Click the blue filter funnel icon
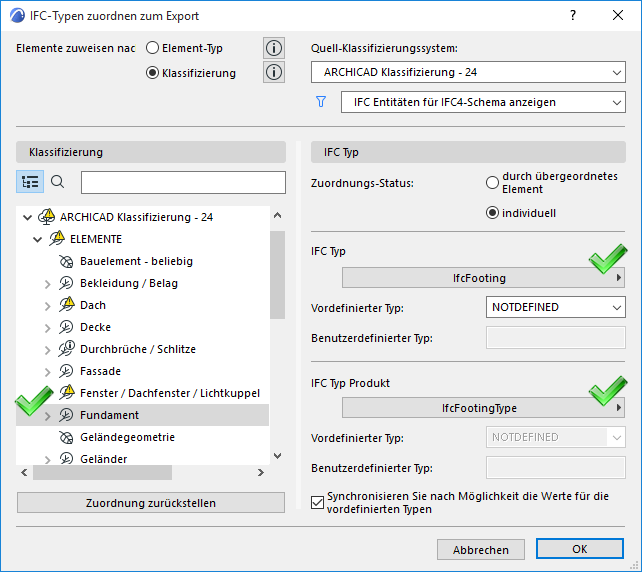The width and height of the screenshot is (642, 572). [322, 102]
